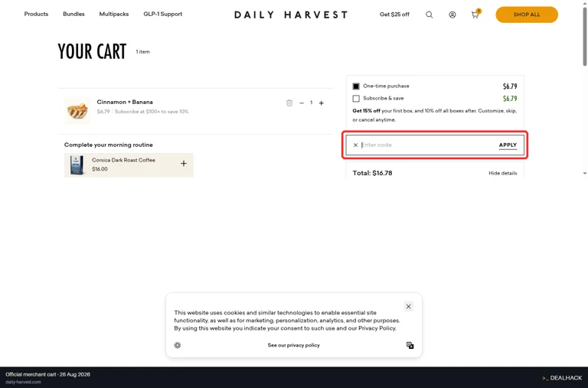Delete Cinnamon + Banana with trash icon
The width and height of the screenshot is (588, 388).
click(x=289, y=103)
